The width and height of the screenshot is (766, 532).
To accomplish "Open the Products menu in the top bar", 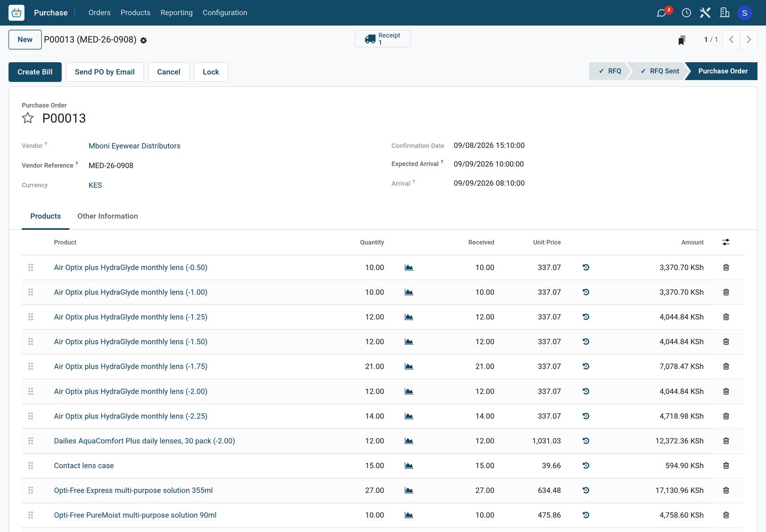I will coord(135,13).
